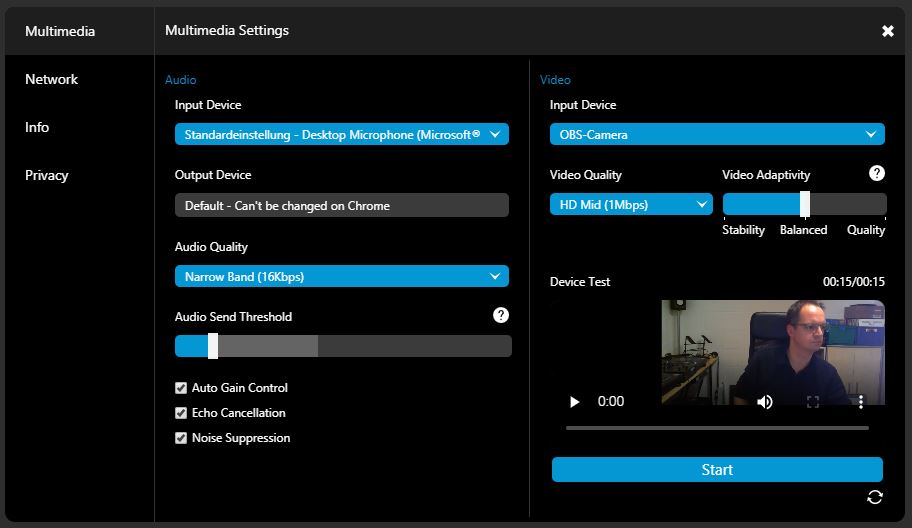Click the Start device test button
Image resolution: width=912 pixels, height=528 pixels.
tap(717, 470)
